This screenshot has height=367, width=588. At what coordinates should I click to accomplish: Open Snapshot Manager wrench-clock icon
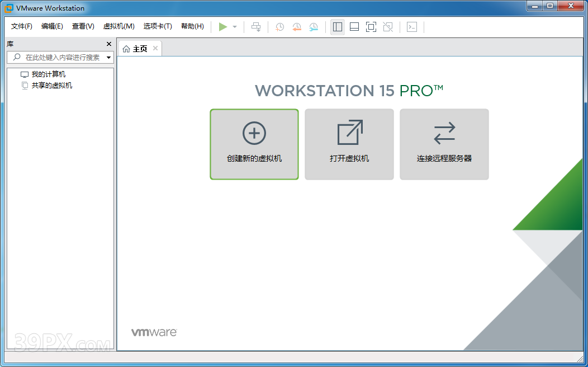[314, 27]
